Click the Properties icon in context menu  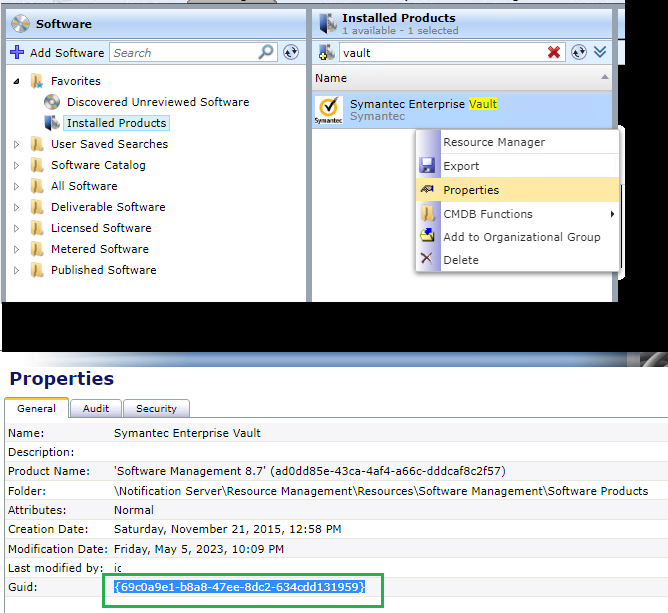click(427, 189)
